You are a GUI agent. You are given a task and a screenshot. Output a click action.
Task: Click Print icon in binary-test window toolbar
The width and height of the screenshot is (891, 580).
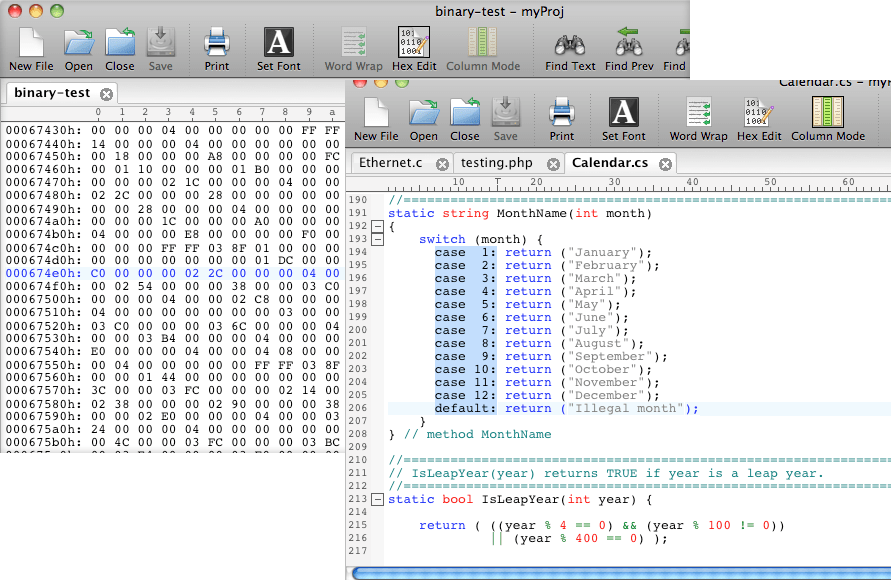point(217,50)
